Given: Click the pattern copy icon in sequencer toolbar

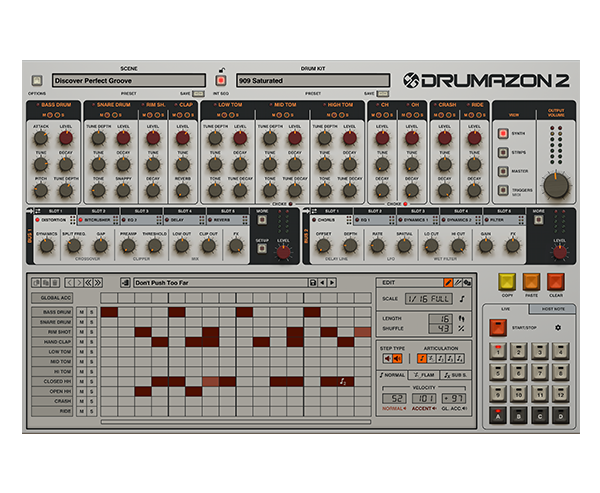Looking at the screenshot, I should pyautogui.click(x=36, y=283).
